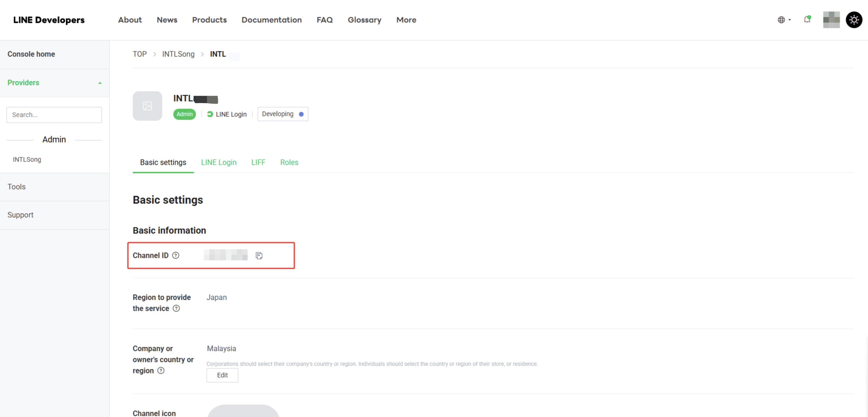868x417 pixels.
Task: Select the INTLSong provider in sidebar
Action: 27,159
